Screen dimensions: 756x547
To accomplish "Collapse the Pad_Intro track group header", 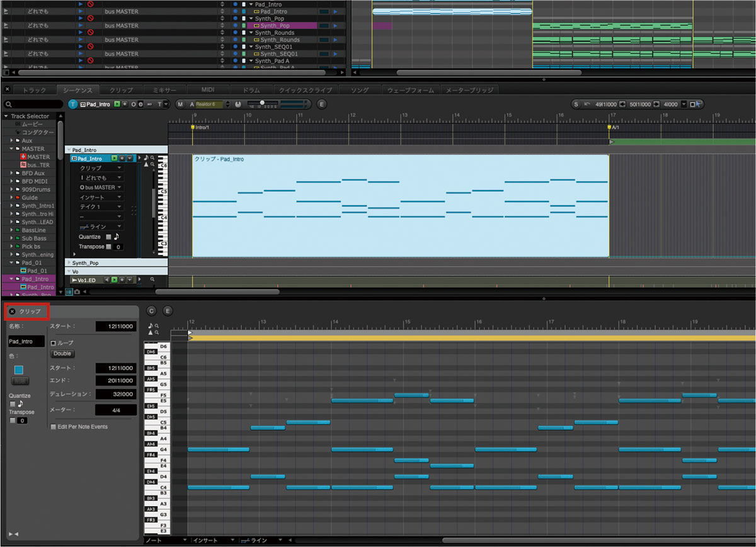I will pyautogui.click(x=69, y=150).
